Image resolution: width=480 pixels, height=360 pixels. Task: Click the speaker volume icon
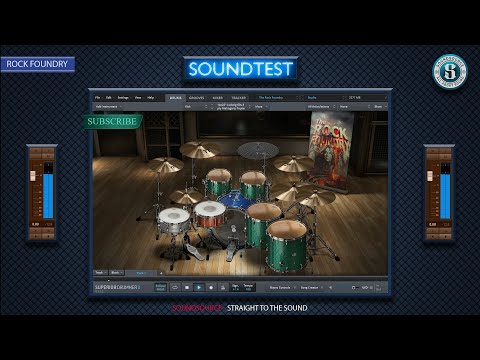(x=330, y=287)
